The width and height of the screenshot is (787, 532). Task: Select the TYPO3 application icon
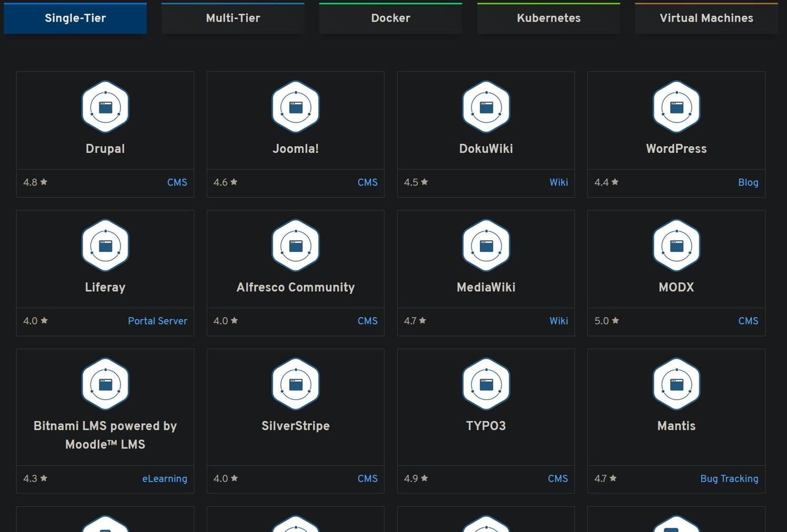tap(486, 384)
